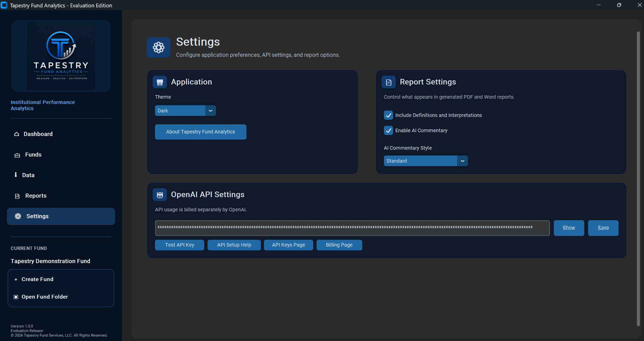
Task: Click About Tapestry Fund Analytics button
Action: point(201,132)
